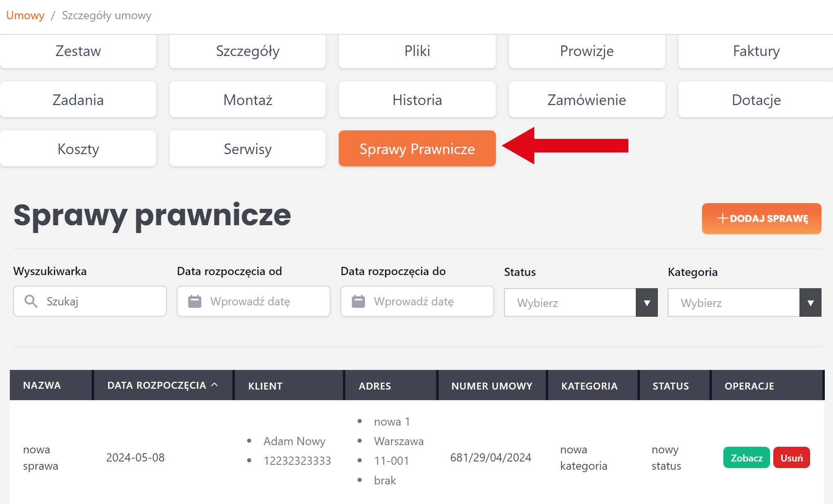The width and height of the screenshot is (833, 504).
Task: Go to the Montaż tab
Action: point(248,100)
